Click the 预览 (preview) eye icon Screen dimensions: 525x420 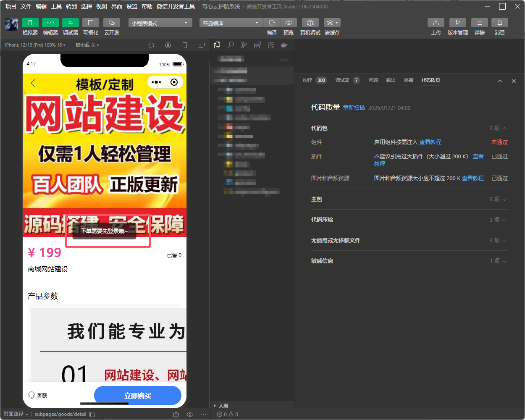(289, 23)
